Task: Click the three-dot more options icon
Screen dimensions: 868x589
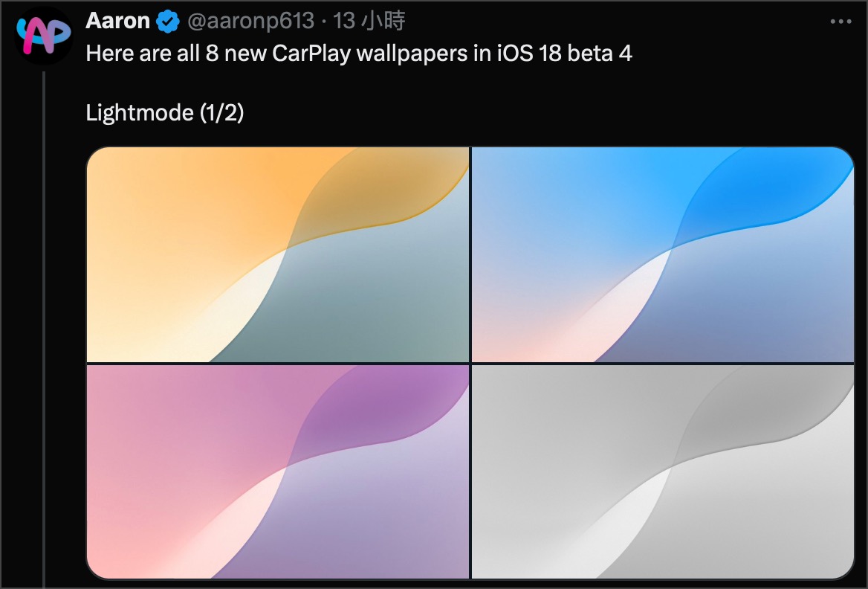Action: pyautogui.click(x=840, y=21)
